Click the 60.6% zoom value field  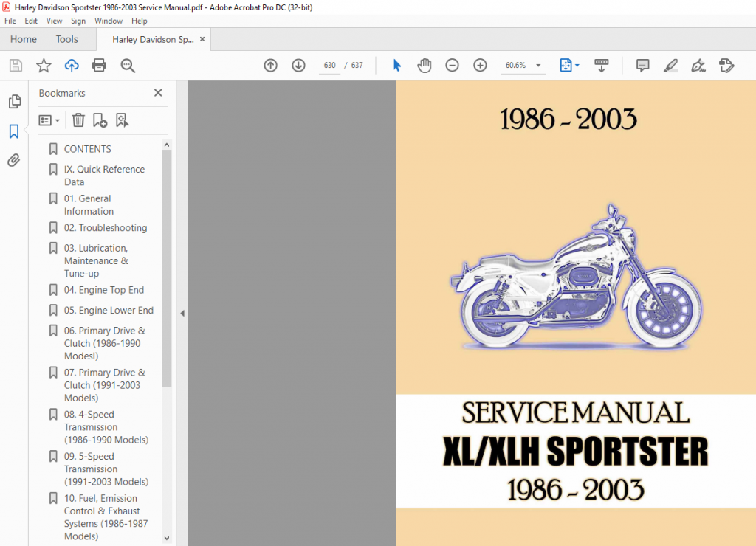[515, 65]
